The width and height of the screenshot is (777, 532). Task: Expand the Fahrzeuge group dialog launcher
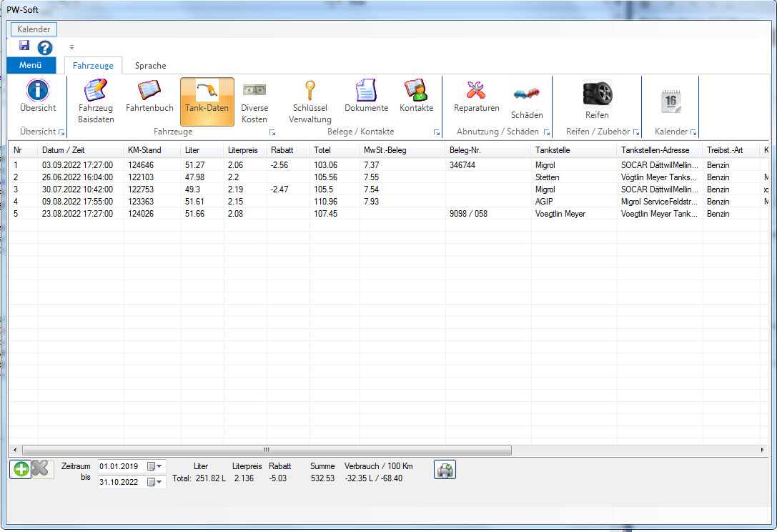(272, 133)
